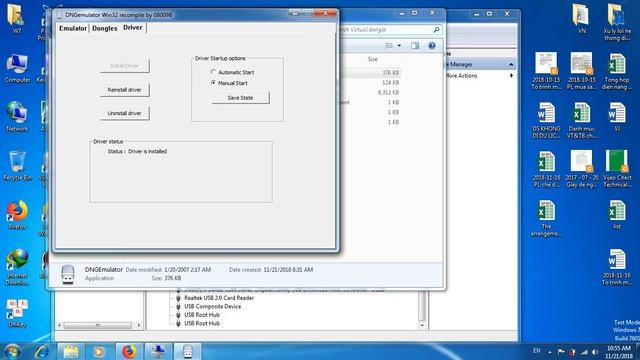Viewport: 640px width, 360px height.
Task: Switch to DNGEmulator taskbar button
Action: click(187, 351)
